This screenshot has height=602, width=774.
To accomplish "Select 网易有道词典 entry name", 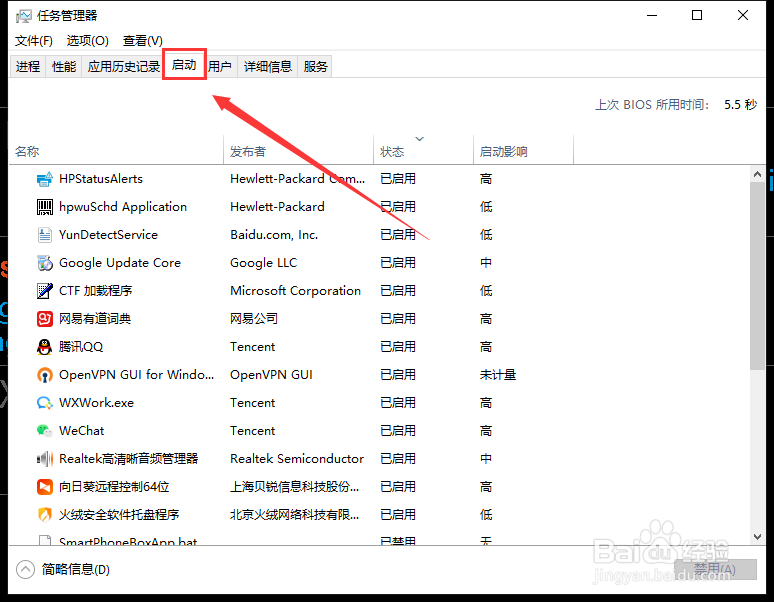I will point(95,319).
